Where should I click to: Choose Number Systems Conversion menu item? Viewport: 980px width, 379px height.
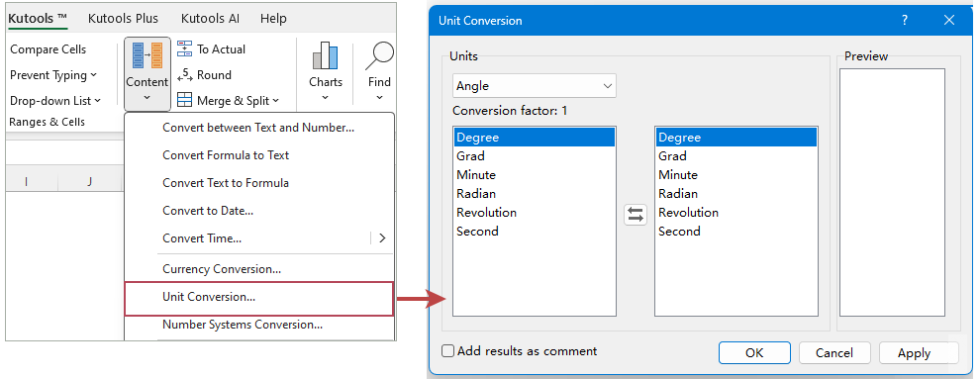(258, 325)
